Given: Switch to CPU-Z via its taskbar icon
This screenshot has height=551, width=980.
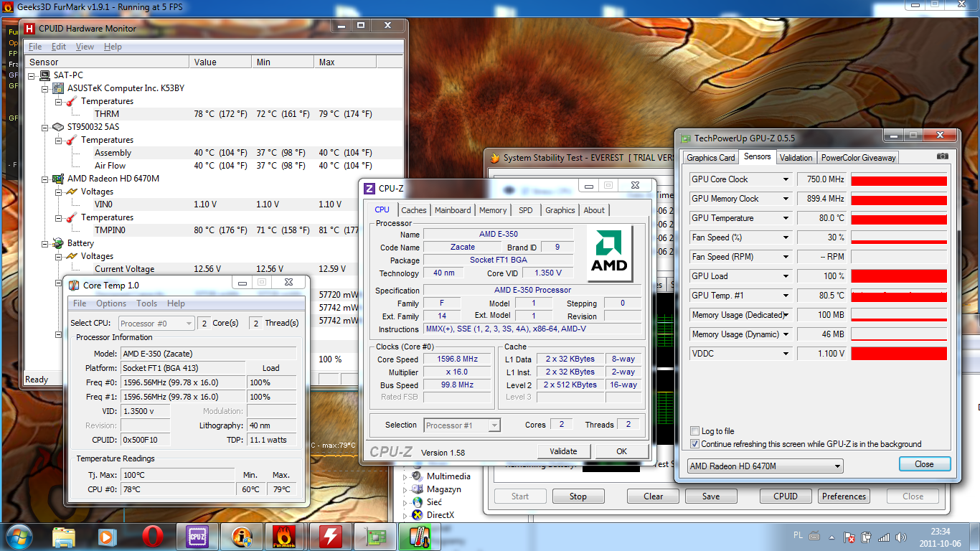Looking at the screenshot, I should [x=197, y=537].
